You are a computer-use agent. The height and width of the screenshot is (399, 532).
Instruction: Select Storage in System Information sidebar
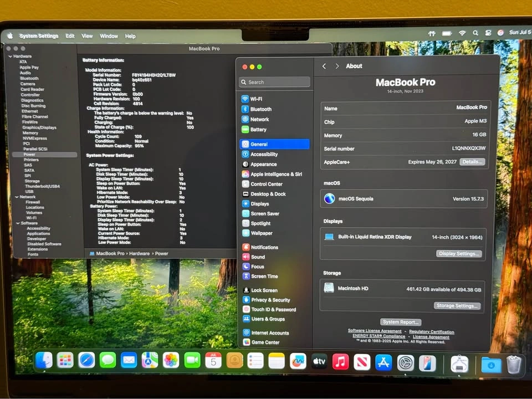[32, 181]
